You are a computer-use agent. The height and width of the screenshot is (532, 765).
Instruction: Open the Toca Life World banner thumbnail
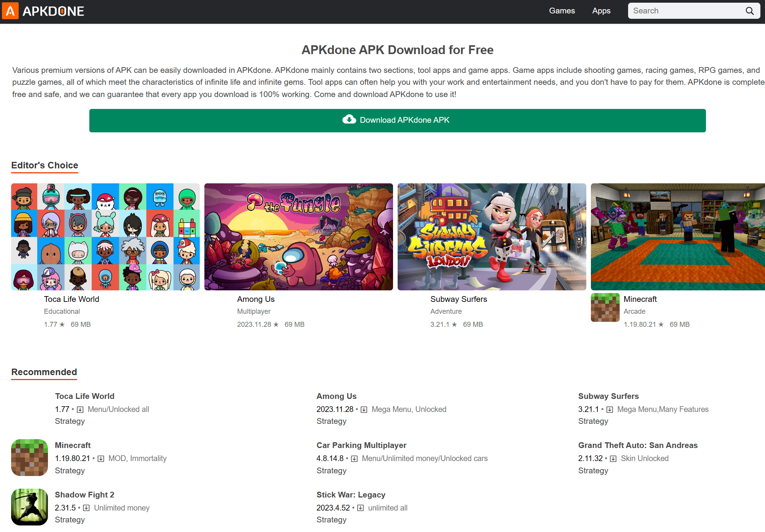click(105, 237)
